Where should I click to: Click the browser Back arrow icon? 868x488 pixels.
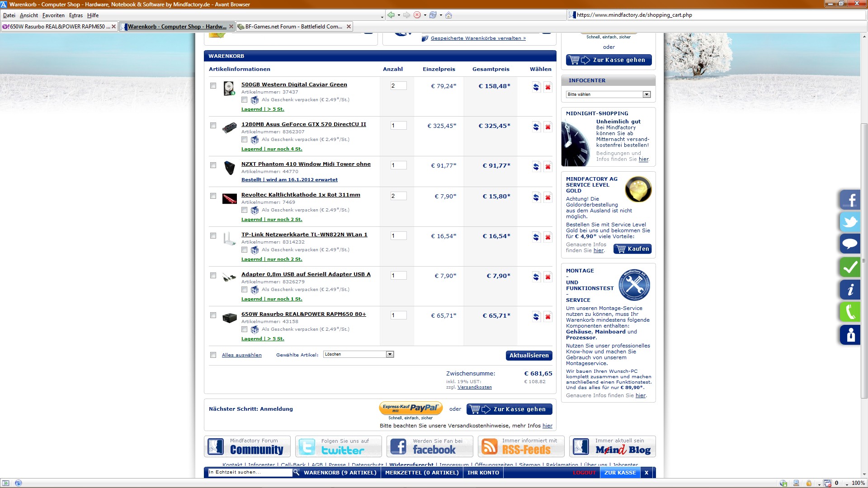coord(391,15)
